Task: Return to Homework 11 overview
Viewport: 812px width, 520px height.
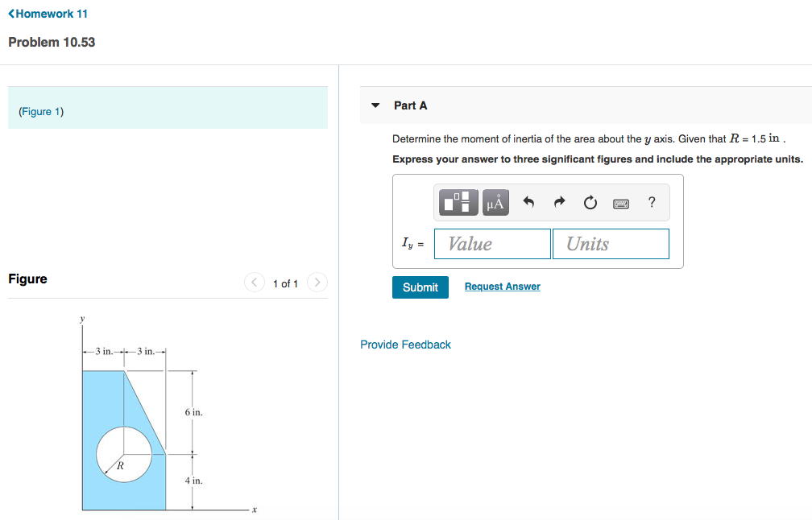Action: [48, 13]
